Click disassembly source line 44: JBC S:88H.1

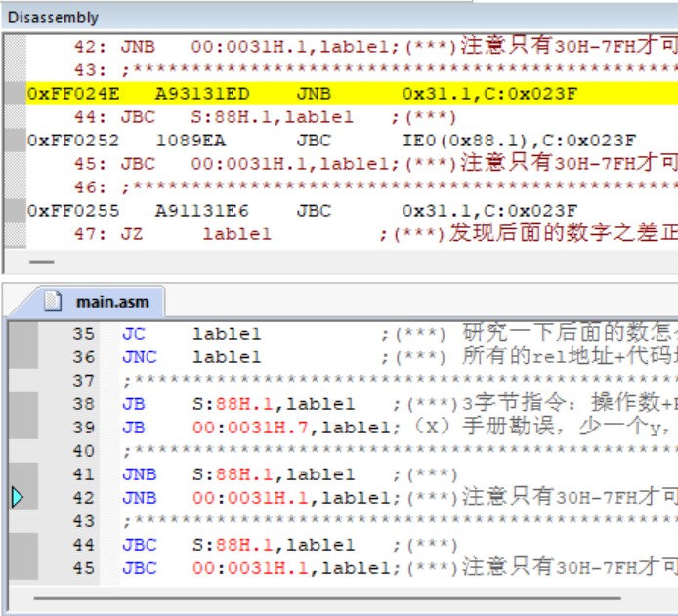352,117
